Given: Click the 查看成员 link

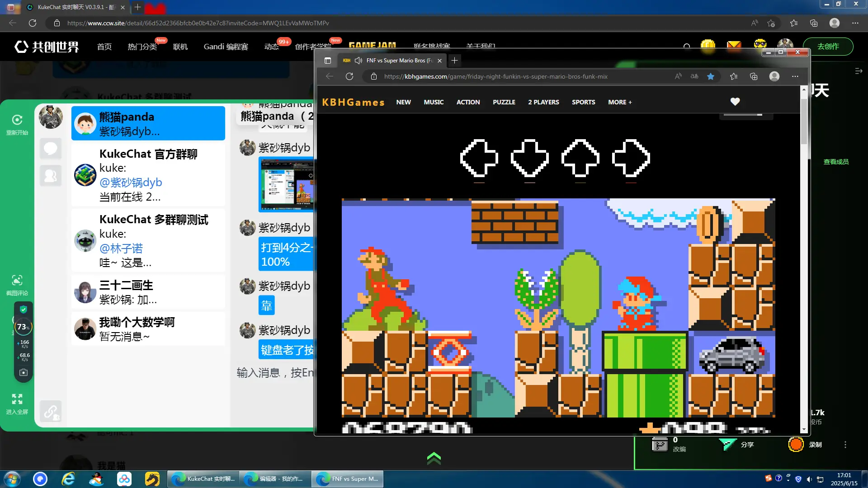Looking at the screenshot, I should (x=836, y=162).
